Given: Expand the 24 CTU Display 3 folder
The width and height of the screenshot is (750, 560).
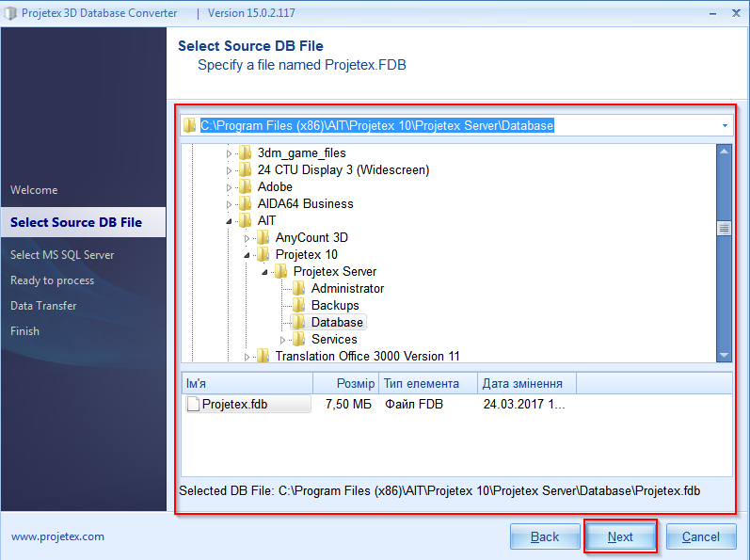Looking at the screenshot, I should 229,170.
